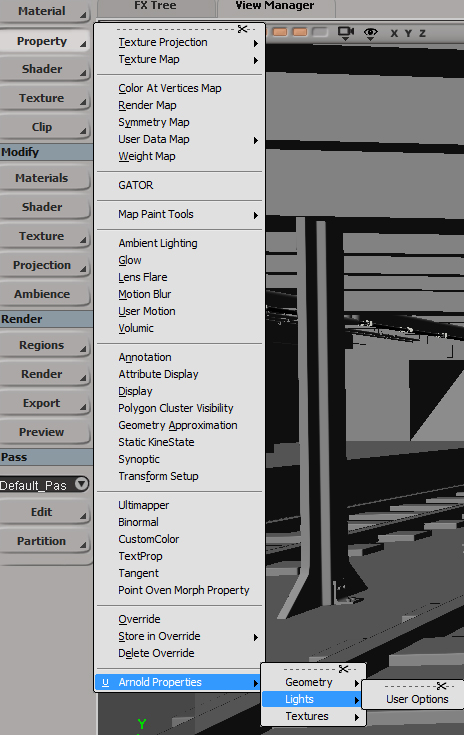Toggle the eye display icon in viewport

[x=371, y=33]
